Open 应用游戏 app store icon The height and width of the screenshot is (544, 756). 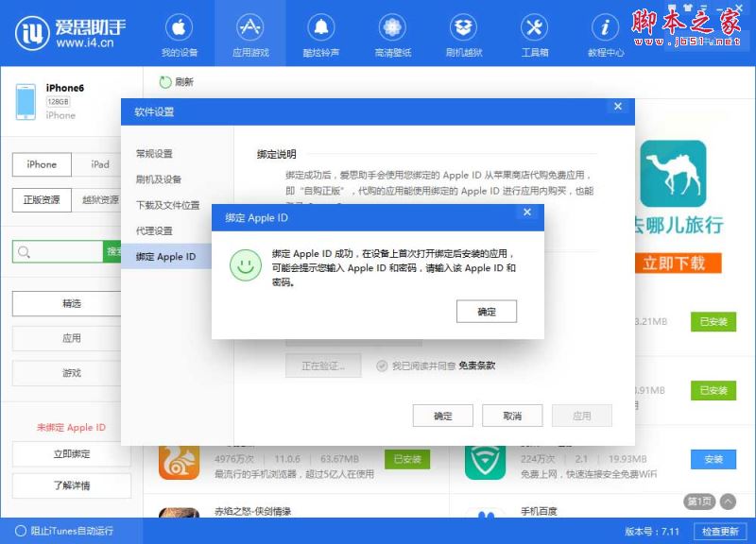click(249, 28)
